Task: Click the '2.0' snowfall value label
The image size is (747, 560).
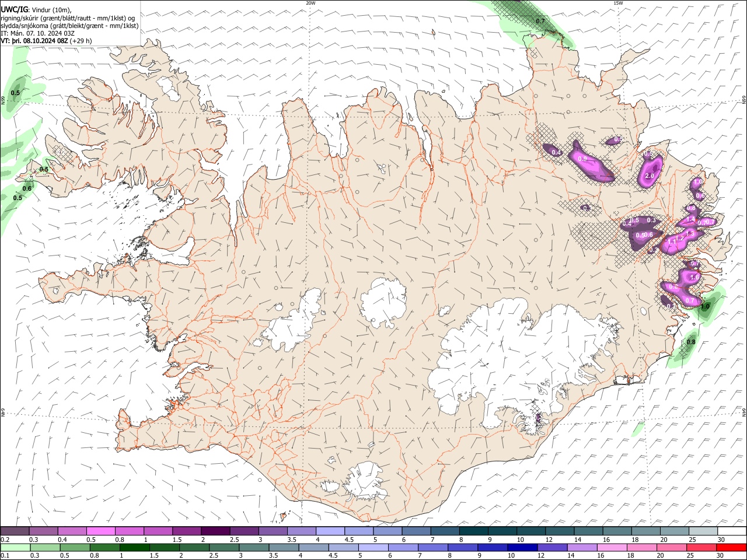Action: click(651, 175)
